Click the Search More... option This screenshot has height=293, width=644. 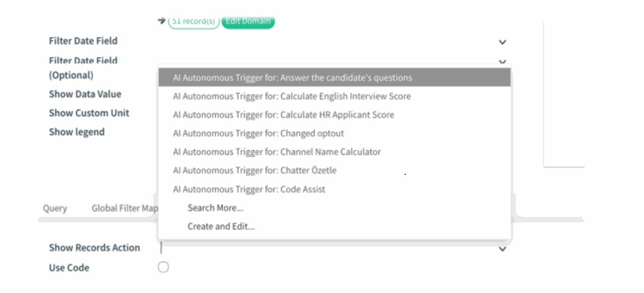(x=216, y=208)
